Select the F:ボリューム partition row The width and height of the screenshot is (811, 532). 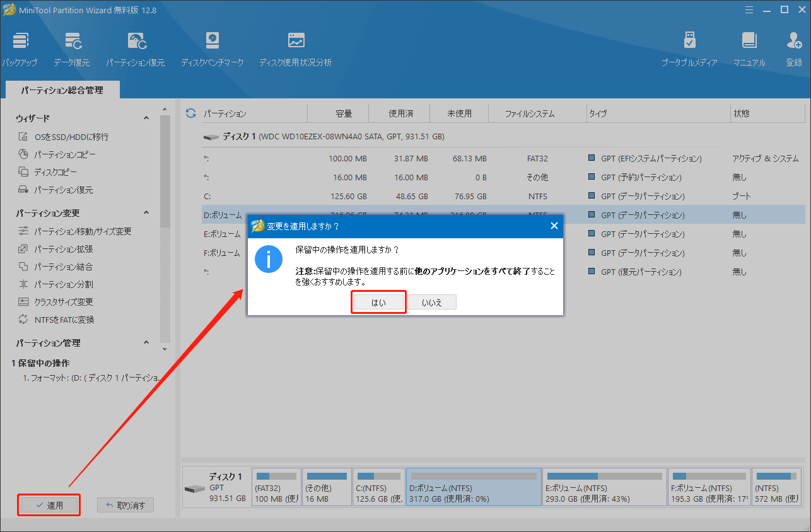(503, 253)
